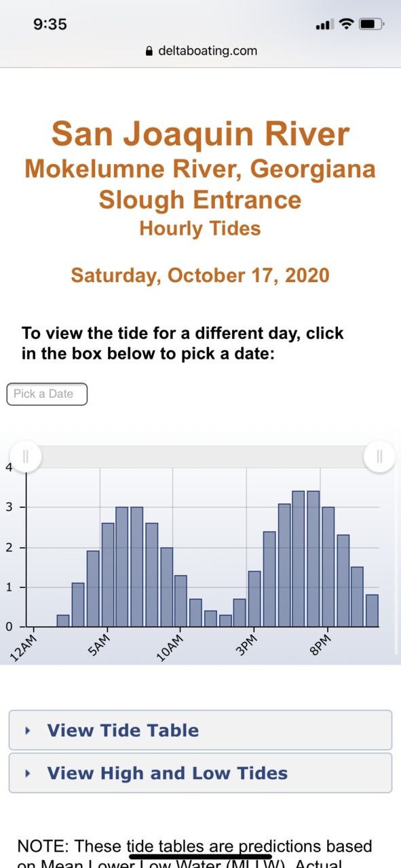This screenshot has width=401, height=868.
Task: Tap the cellular signal bars icon
Action: pos(325,25)
